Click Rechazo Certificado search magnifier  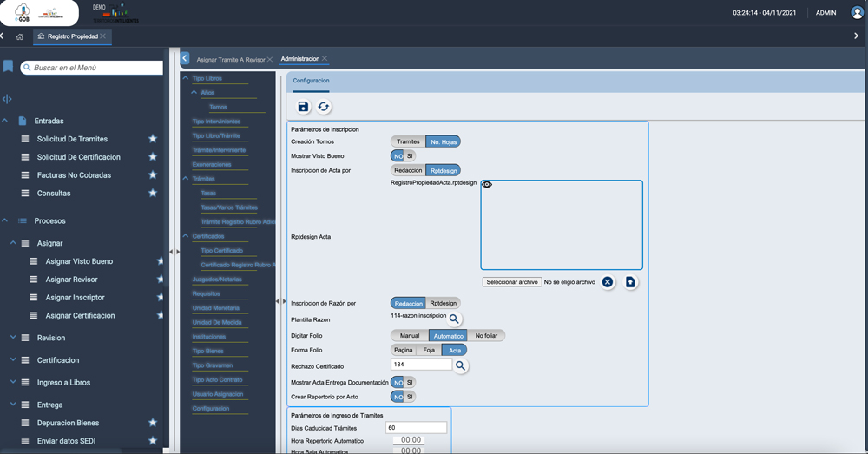pos(461,366)
